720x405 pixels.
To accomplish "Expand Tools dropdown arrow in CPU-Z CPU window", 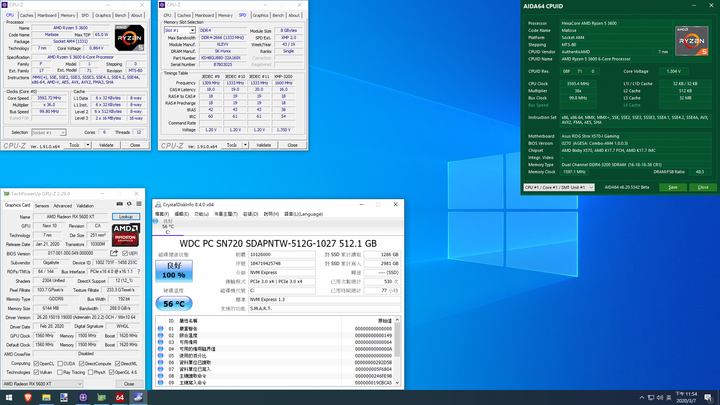I will (88, 145).
